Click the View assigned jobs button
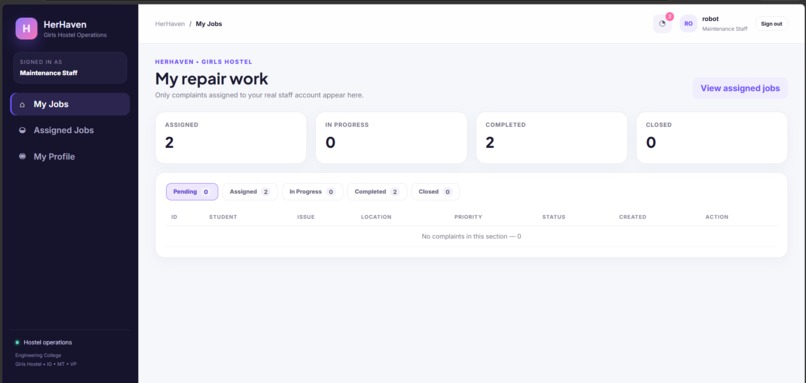 click(740, 88)
